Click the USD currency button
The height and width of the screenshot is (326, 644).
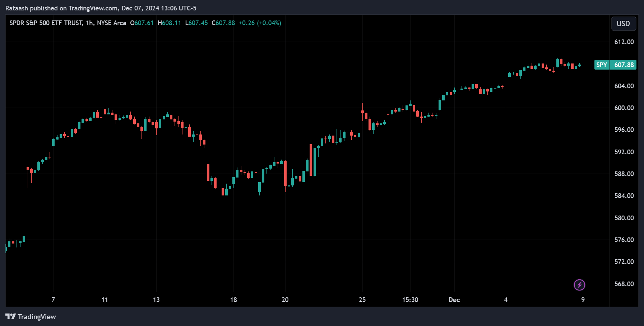click(x=624, y=24)
